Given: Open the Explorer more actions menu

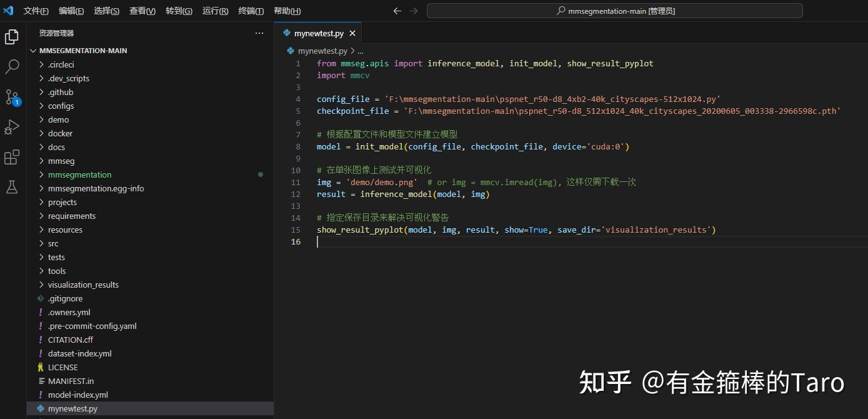Looking at the screenshot, I should coord(259,33).
